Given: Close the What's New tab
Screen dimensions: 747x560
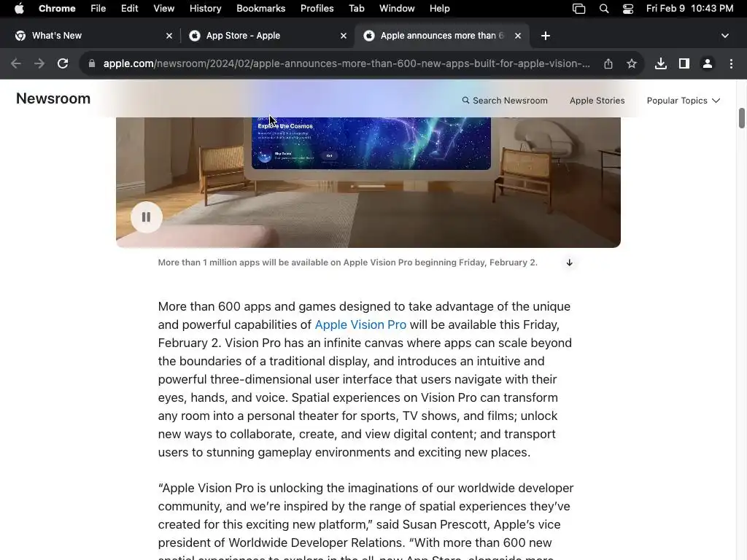Looking at the screenshot, I should point(169,36).
